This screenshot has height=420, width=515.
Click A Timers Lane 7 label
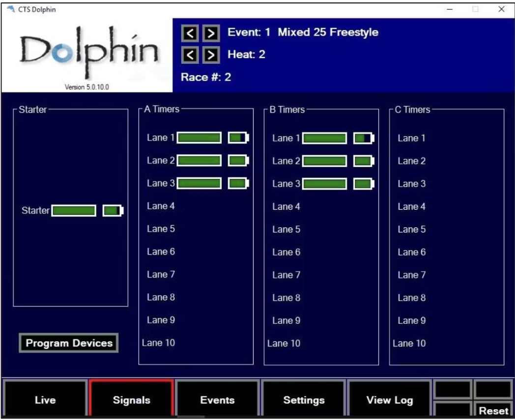point(161,275)
